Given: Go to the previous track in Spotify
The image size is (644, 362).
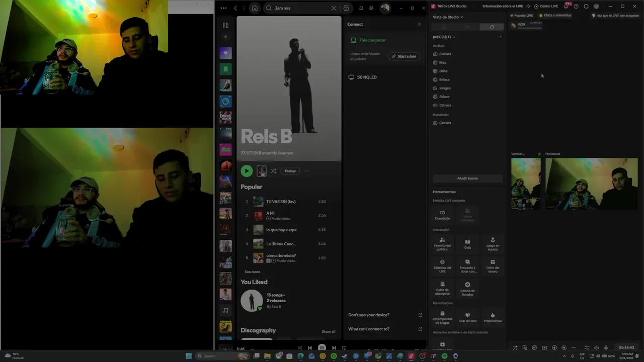Looking at the screenshot, I should (310, 348).
